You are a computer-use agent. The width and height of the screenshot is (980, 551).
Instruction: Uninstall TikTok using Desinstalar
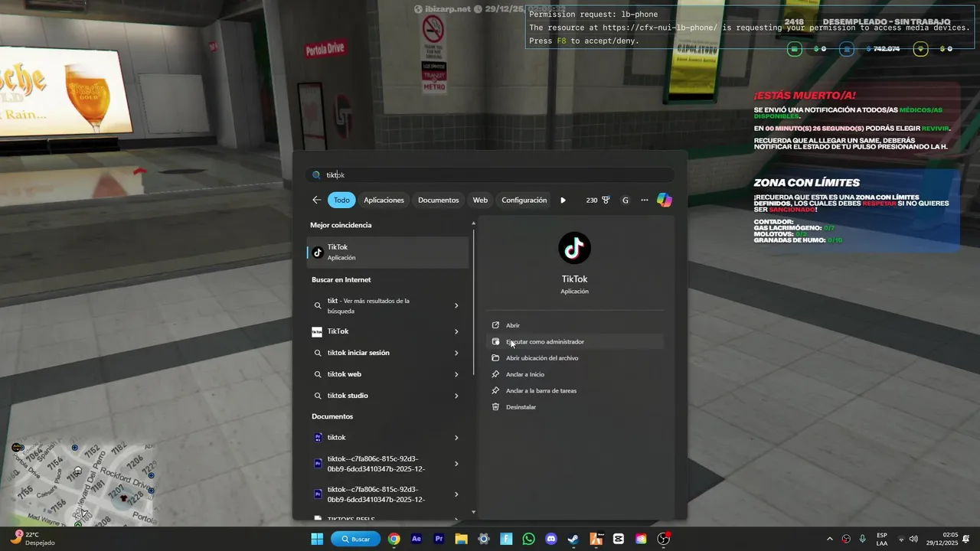click(x=574, y=407)
